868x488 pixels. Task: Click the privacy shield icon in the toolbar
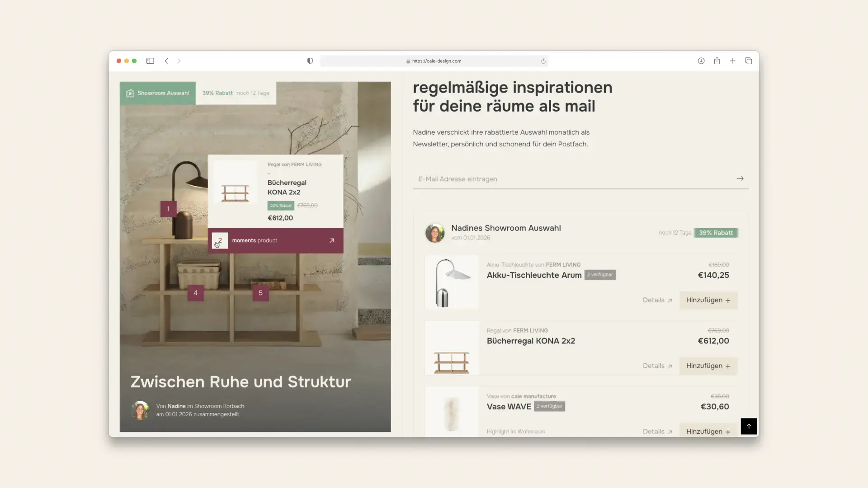[310, 61]
